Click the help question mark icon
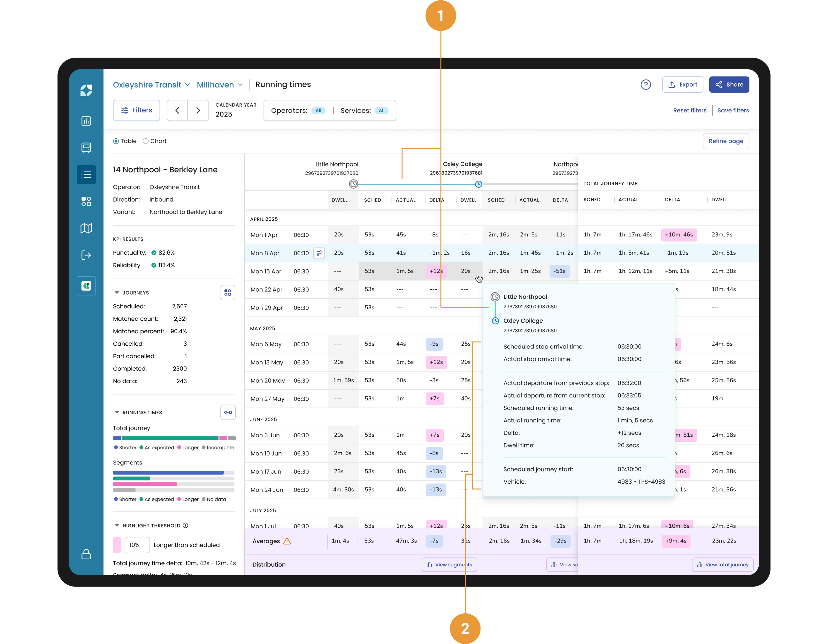Screen dimensions: 828x644 (645, 85)
